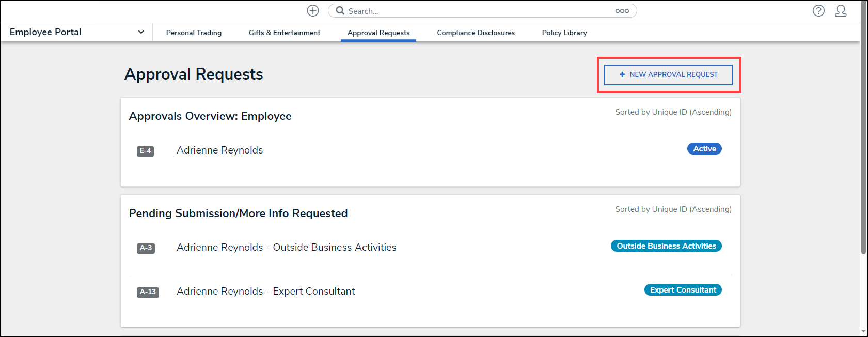Select the Approval Requests tab

pyautogui.click(x=378, y=33)
